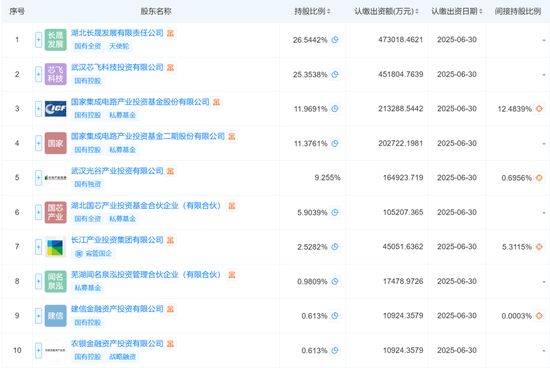Click orange badge icon after 国家集成电路产业投资基金股份有限公司
Screen dimensions: 550x368
(216, 102)
